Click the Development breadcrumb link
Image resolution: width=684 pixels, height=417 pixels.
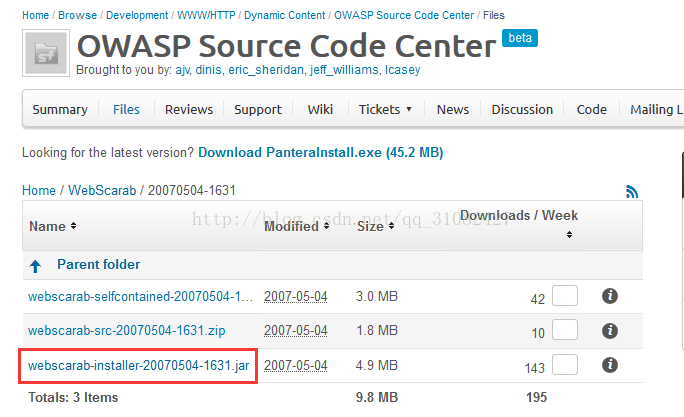(x=137, y=15)
